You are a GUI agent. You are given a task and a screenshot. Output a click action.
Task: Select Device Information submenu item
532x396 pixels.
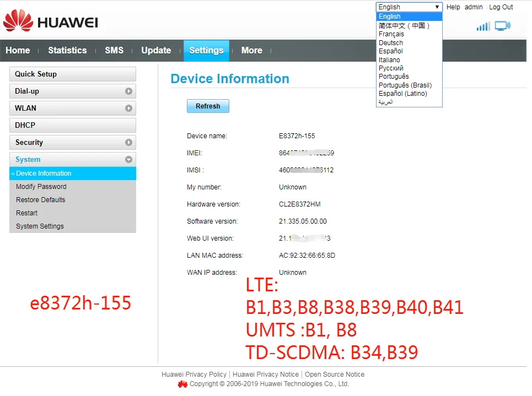point(73,173)
